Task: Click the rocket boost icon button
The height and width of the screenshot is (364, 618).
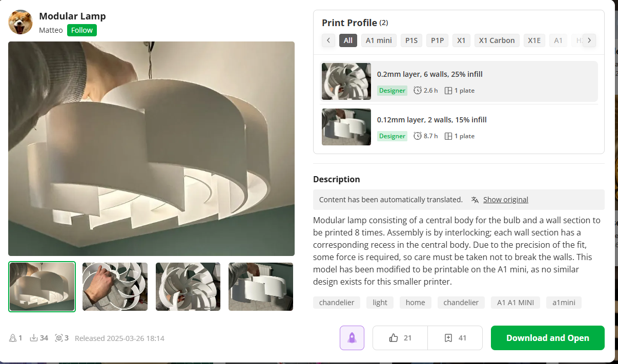Action: (x=352, y=338)
